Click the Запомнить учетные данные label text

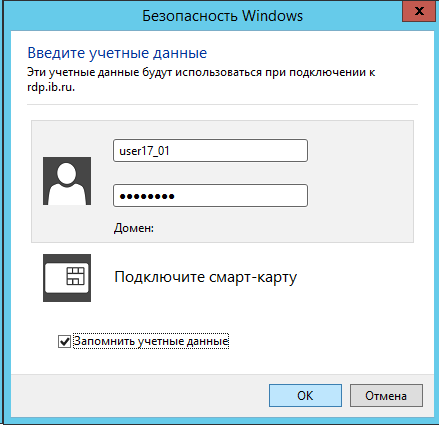pos(151,341)
